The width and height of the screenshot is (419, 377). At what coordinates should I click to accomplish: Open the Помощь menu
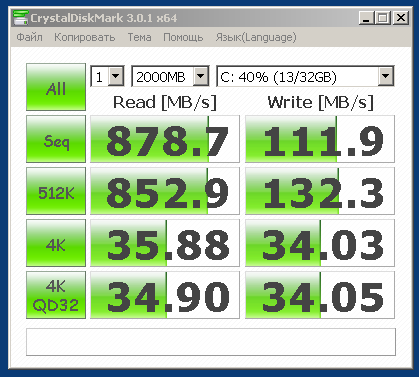(183, 37)
